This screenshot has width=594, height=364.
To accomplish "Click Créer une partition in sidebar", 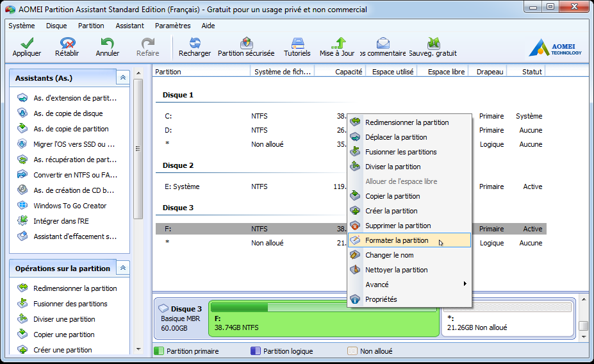I will [x=55, y=350].
